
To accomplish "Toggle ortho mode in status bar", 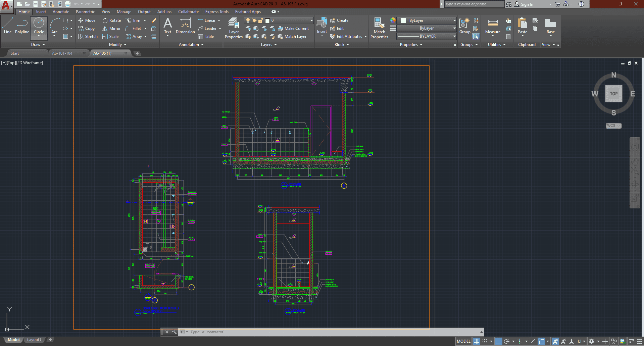I will 499,341.
